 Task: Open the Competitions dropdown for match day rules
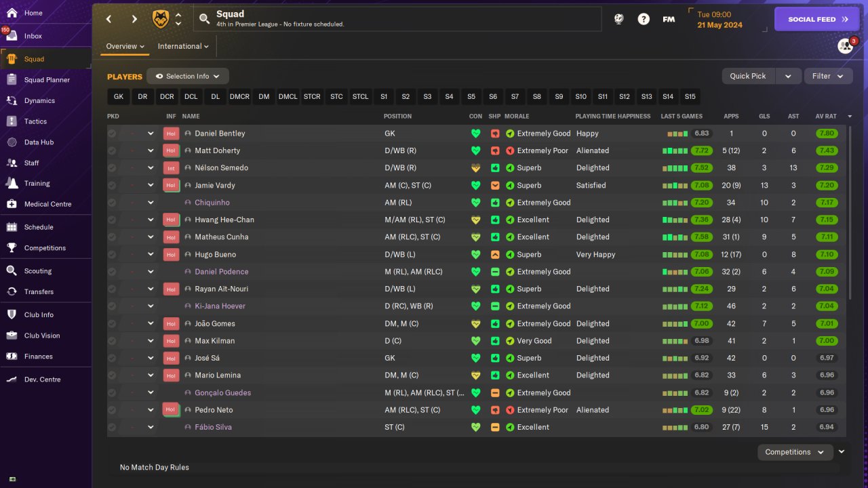tap(795, 452)
